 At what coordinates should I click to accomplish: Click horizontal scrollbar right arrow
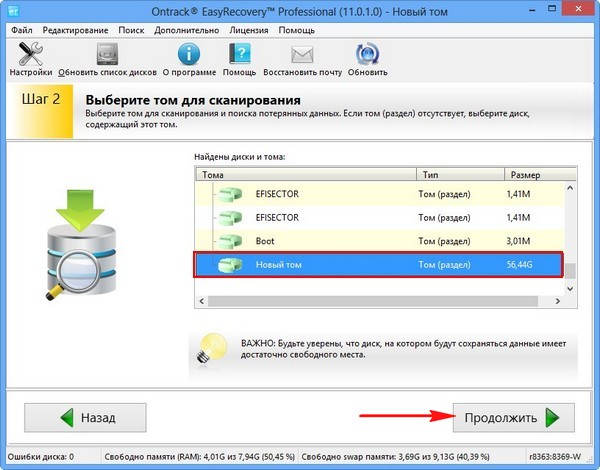click(558, 301)
